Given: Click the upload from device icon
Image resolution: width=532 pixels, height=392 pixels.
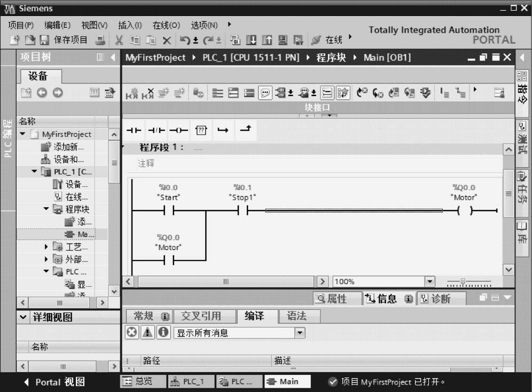Looking at the screenshot, I should point(267,41).
